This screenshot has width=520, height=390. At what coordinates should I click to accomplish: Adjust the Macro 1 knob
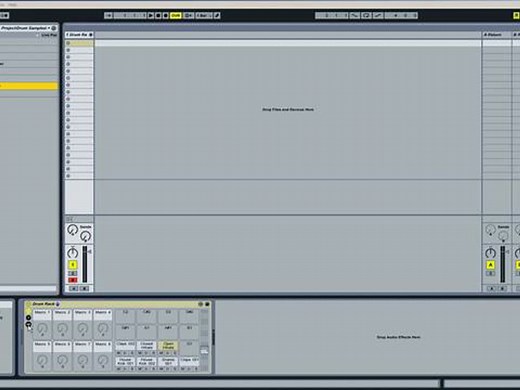(x=42, y=328)
